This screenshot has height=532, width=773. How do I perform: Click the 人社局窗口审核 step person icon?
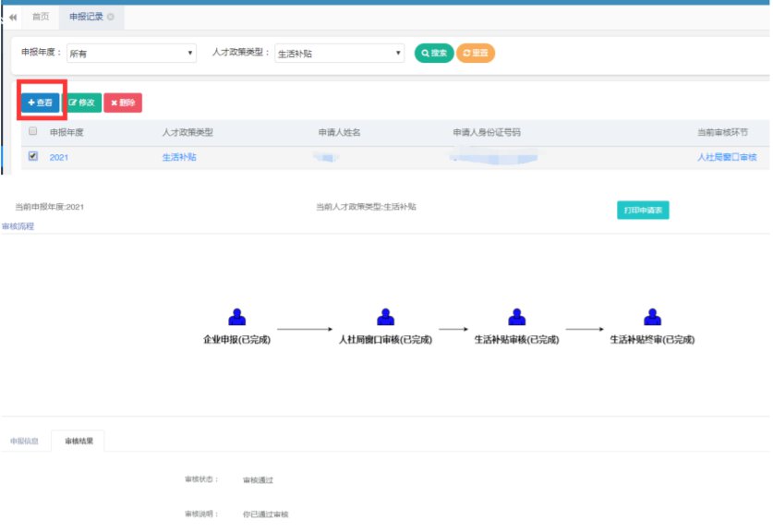coord(386,318)
